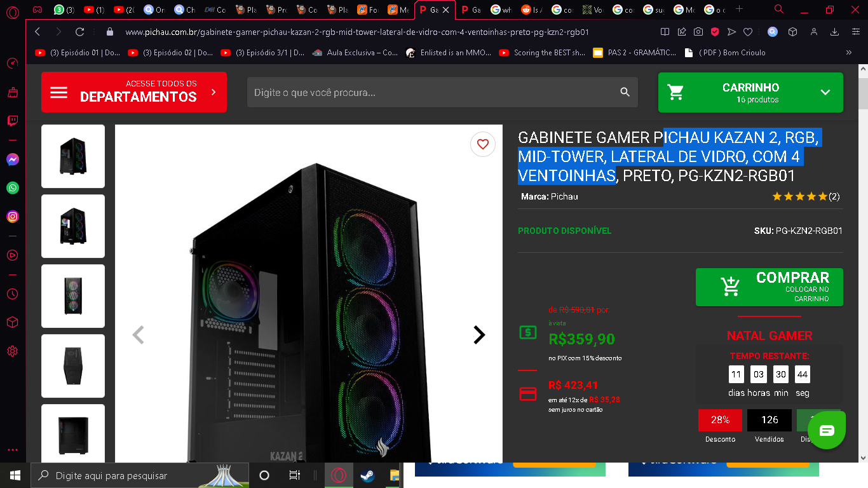Expand the Carrinho dropdown chevron
Image resolution: width=868 pixels, height=488 pixels.
pos(825,93)
